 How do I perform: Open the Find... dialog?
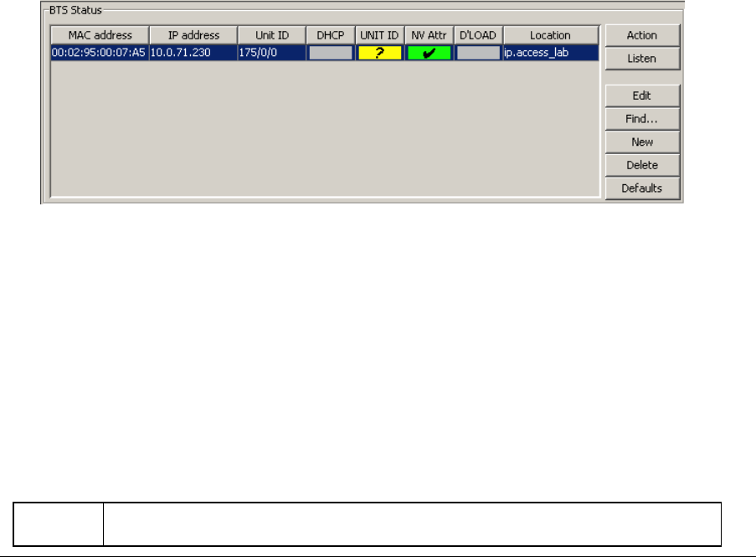pos(642,119)
